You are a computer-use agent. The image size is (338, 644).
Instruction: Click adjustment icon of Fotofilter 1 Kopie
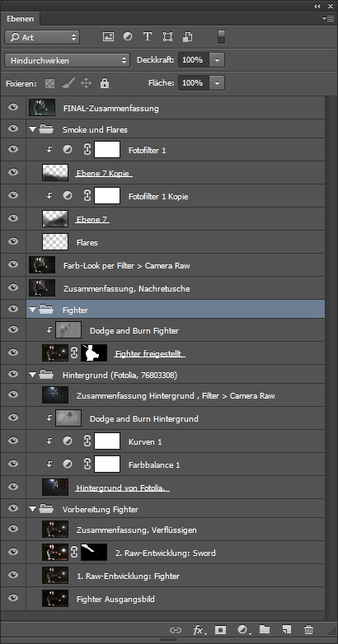click(68, 196)
